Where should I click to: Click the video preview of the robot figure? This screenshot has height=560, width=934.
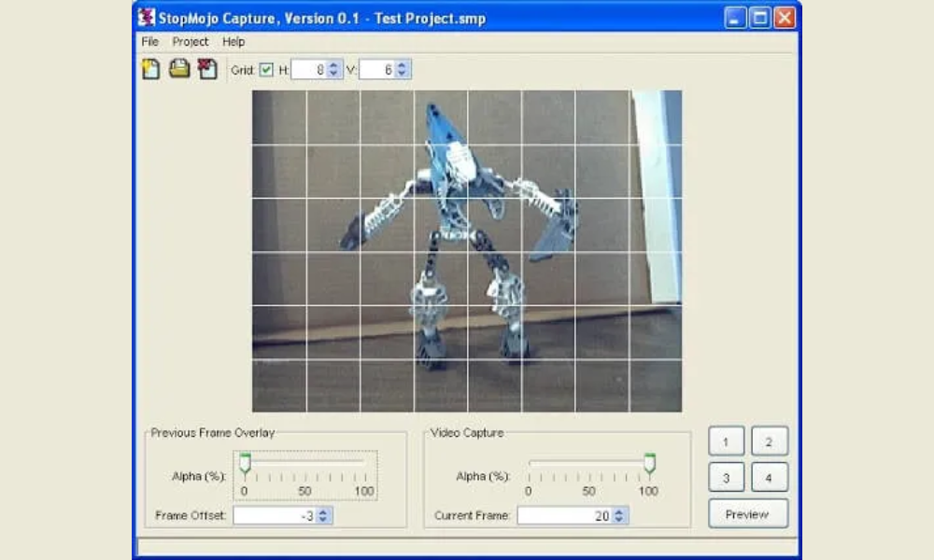[x=467, y=250]
